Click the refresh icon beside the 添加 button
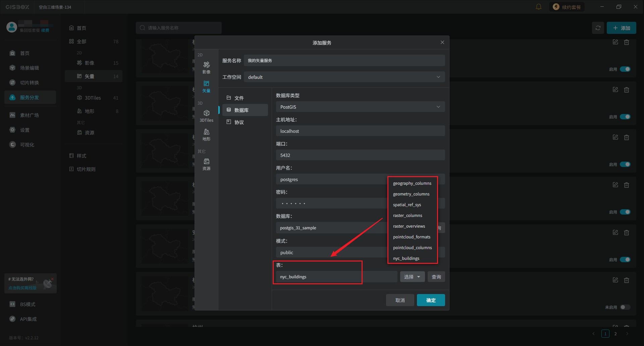 [x=598, y=28]
